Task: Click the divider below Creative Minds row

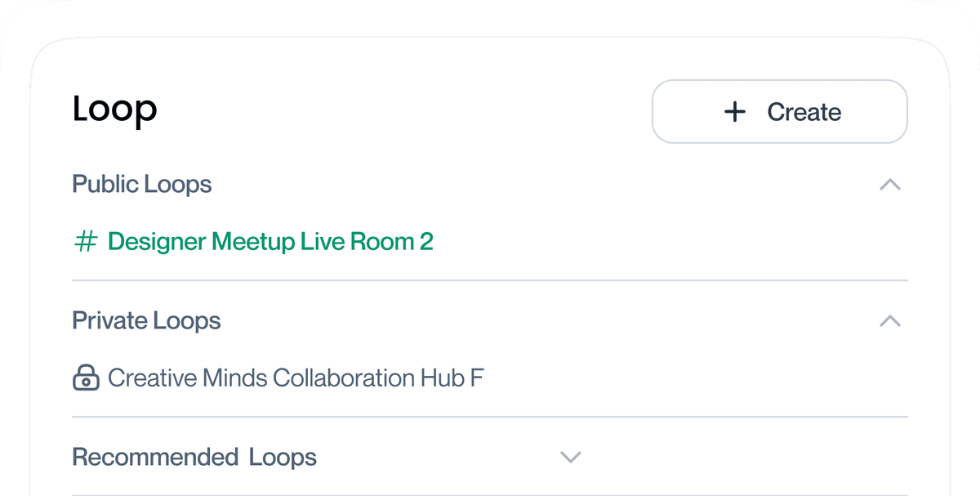Action: [490, 417]
